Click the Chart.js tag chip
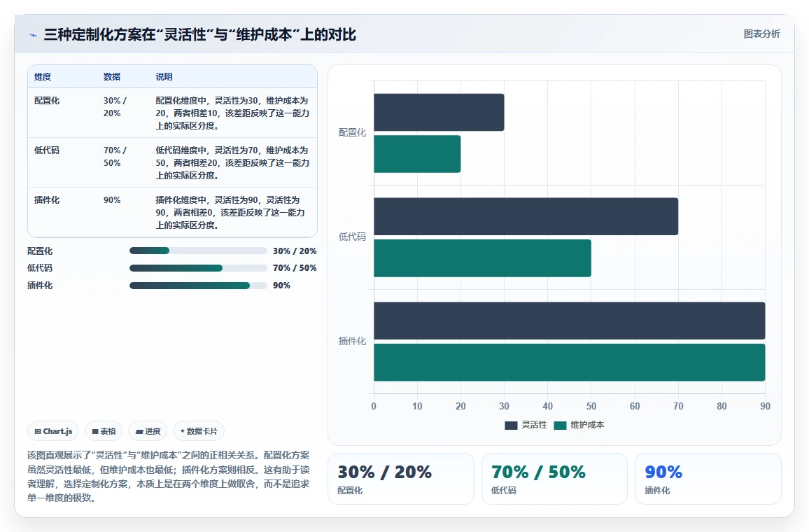This screenshot has height=532, width=809. [53, 431]
